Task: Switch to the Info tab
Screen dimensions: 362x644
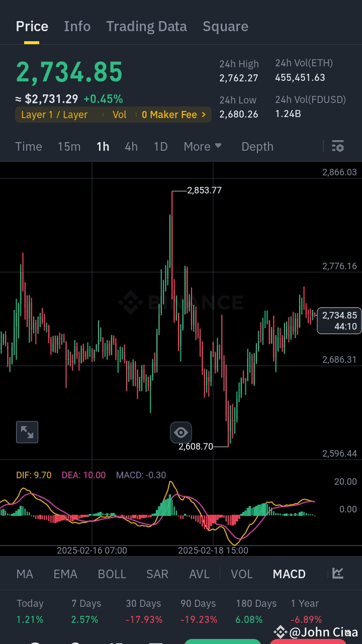Action: [77, 26]
